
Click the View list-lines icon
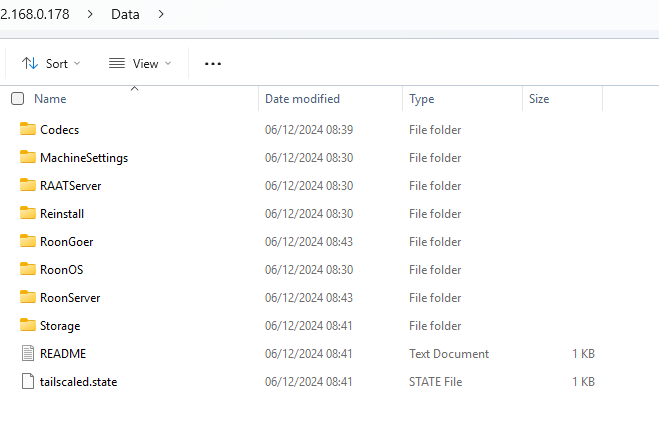point(117,63)
